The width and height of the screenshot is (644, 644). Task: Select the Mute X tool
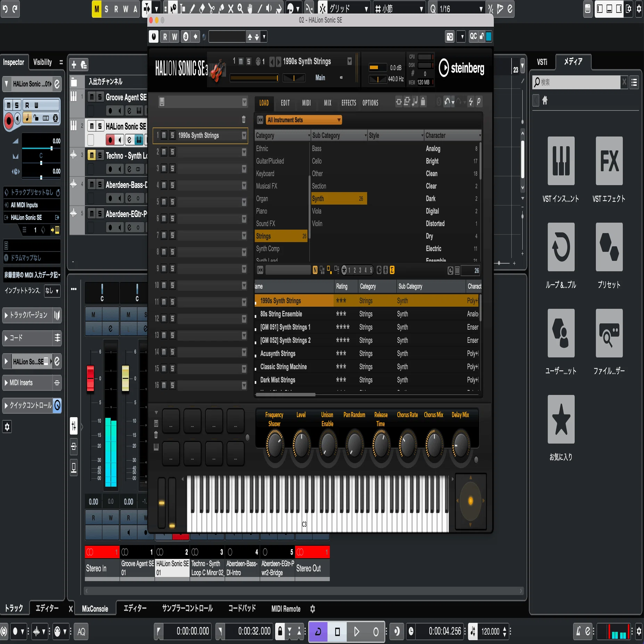pyautogui.click(x=230, y=9)
